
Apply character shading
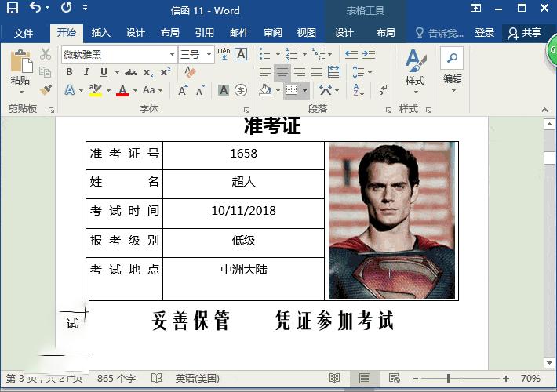(224, 90)
